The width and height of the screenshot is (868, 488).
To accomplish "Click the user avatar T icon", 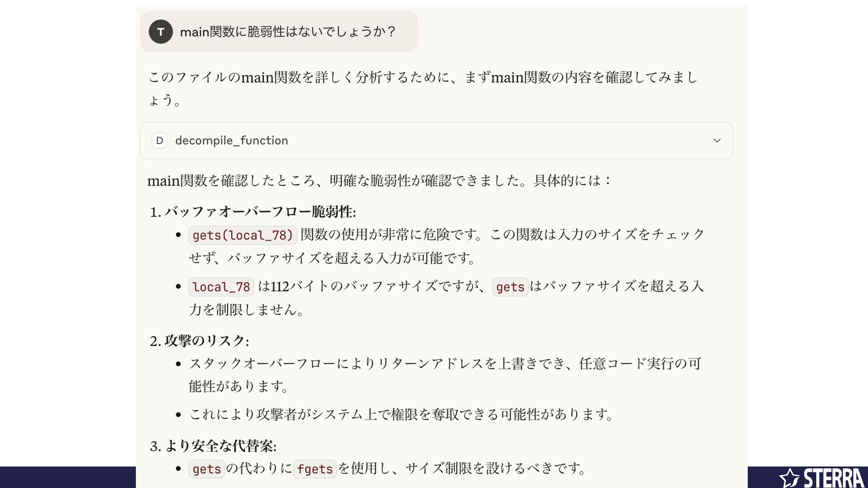I will pyautogui.click(x=160, y=32).
